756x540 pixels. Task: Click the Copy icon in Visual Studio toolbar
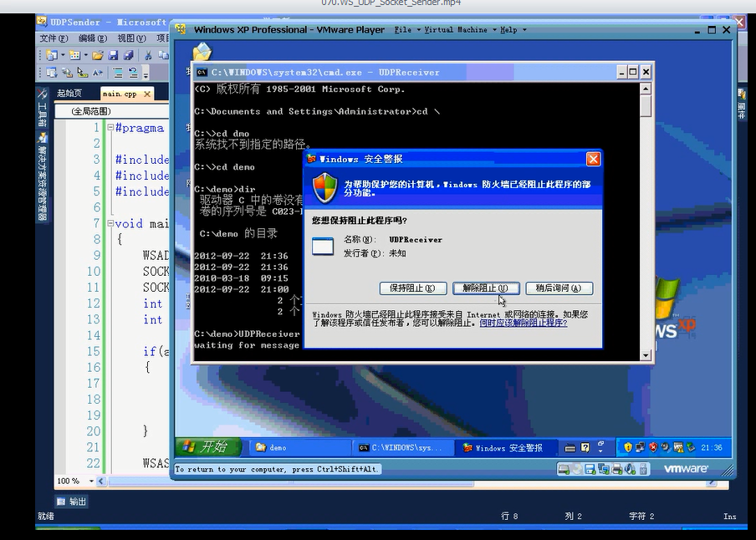tap(164, 55)
